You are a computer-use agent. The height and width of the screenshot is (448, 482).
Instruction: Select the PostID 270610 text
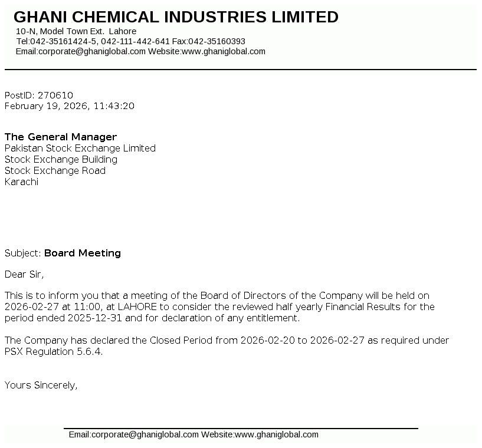pyautogui.click(x=39, y=95)
